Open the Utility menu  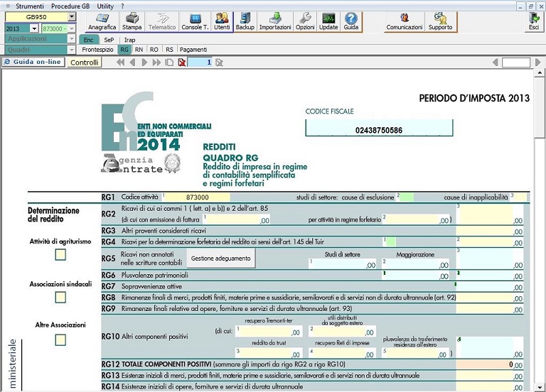105,6
